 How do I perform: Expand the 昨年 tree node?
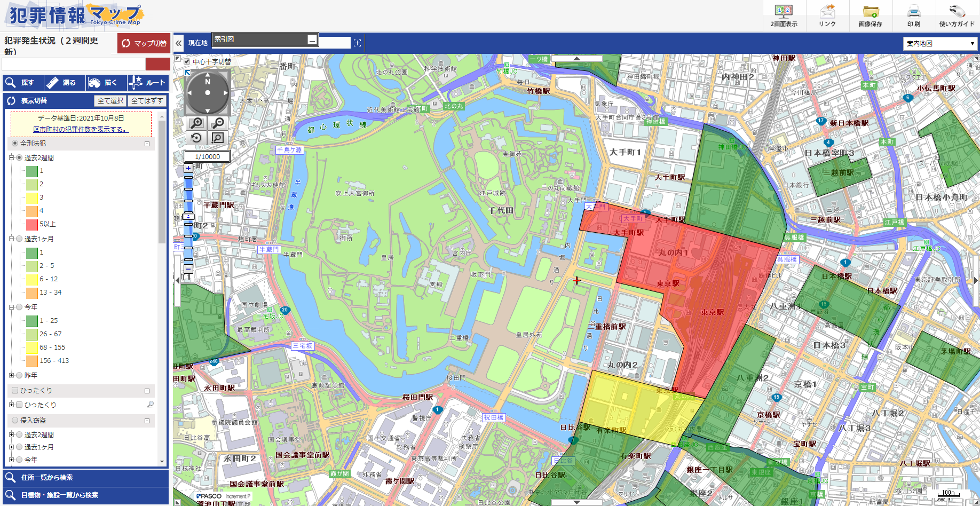(11, 375)
